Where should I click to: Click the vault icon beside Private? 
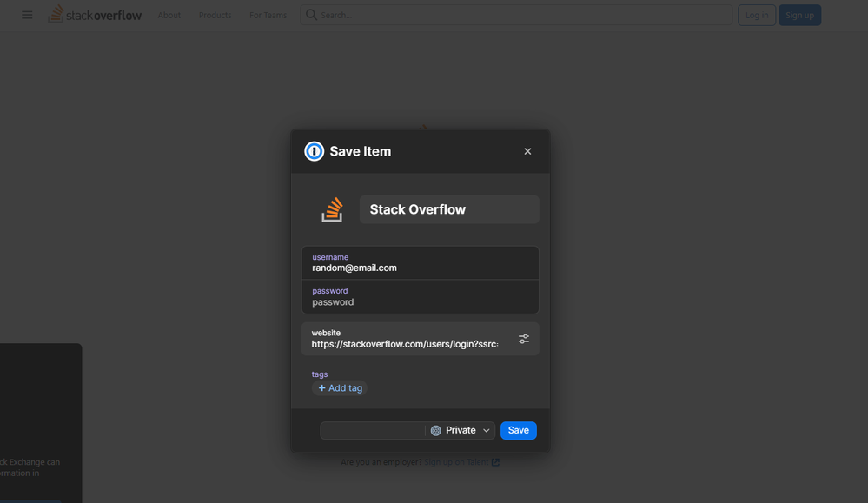tap(436, 431)
